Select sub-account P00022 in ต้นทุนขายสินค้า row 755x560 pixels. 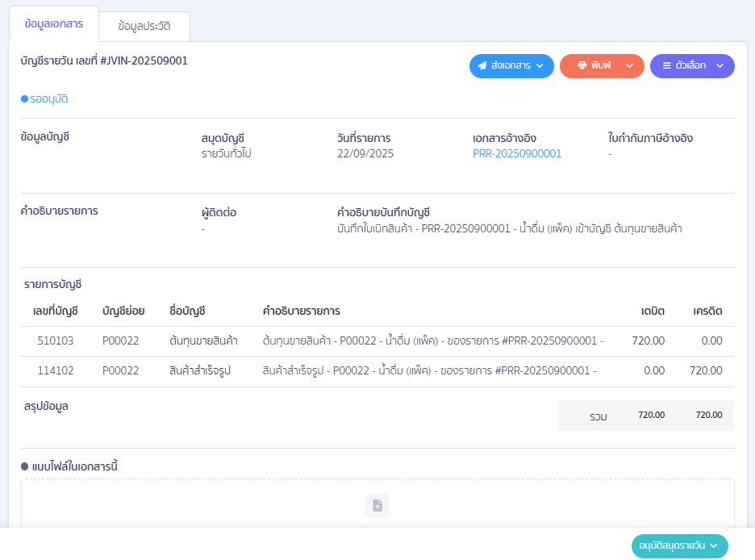120,341
